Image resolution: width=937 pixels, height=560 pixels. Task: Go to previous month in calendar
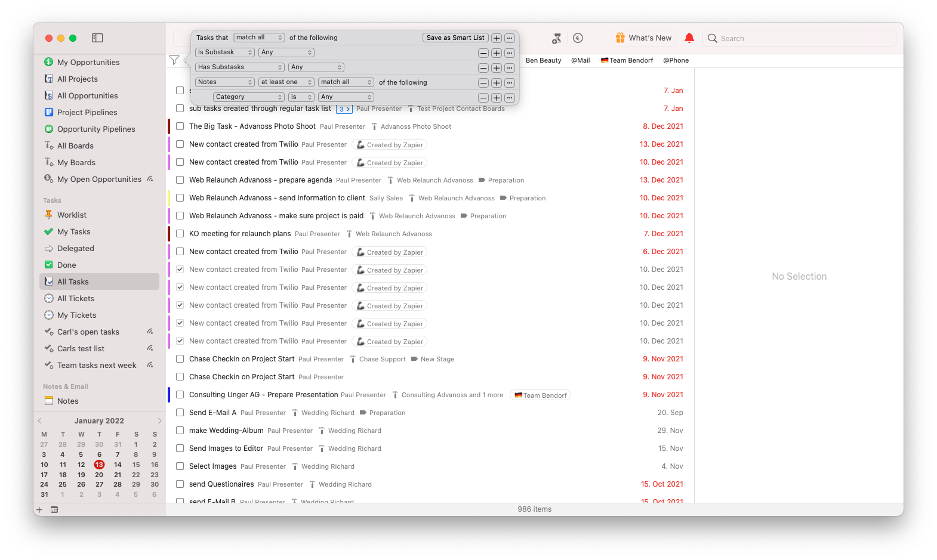pyautogui.click(x=40, y=421)
